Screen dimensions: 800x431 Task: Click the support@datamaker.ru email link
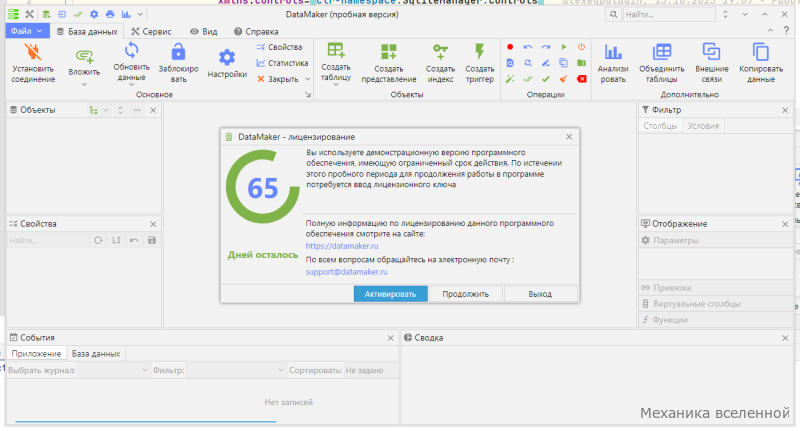coord(346,272)
